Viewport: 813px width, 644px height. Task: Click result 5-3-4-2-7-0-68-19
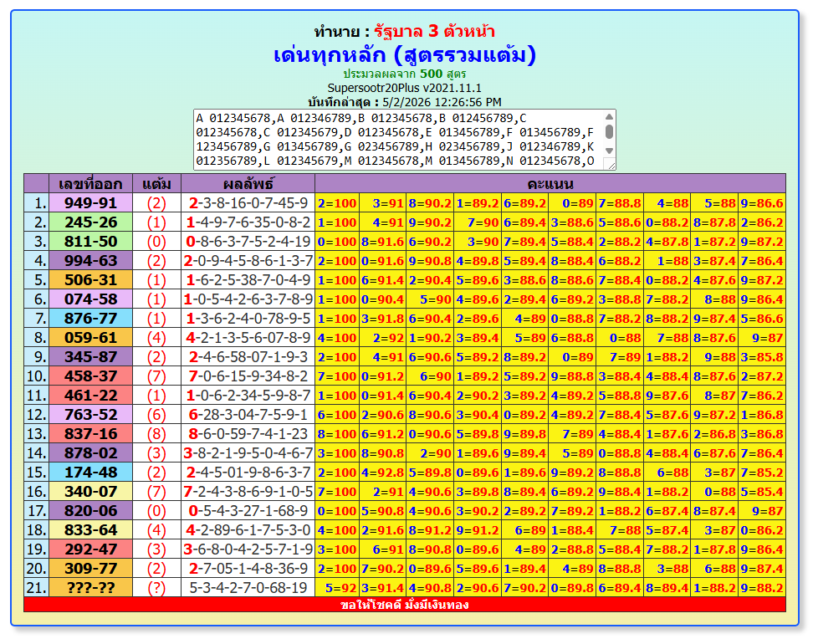(248, 587)
